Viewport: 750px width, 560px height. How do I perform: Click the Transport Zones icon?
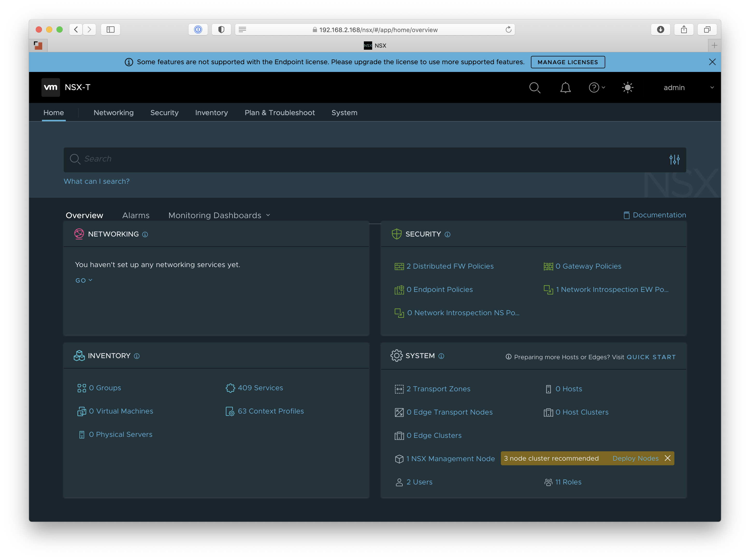[399, 389]
